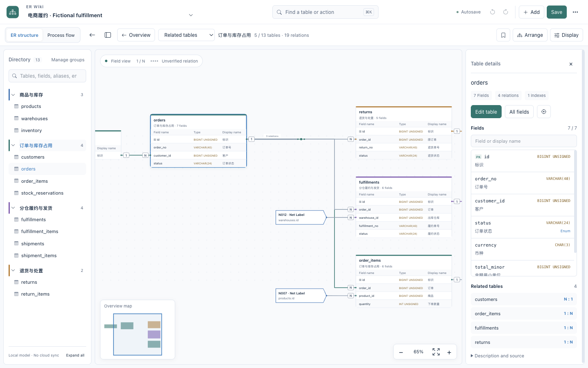Click the Find a table or action search box
This screenshot has height=368, width=588.
(x=325, y=12)
